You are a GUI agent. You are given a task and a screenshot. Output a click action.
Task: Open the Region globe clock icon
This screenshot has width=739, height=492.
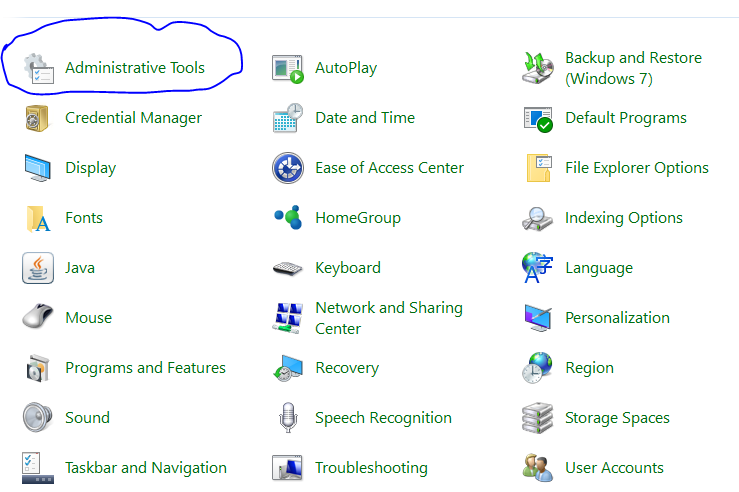tap(537, 368)
